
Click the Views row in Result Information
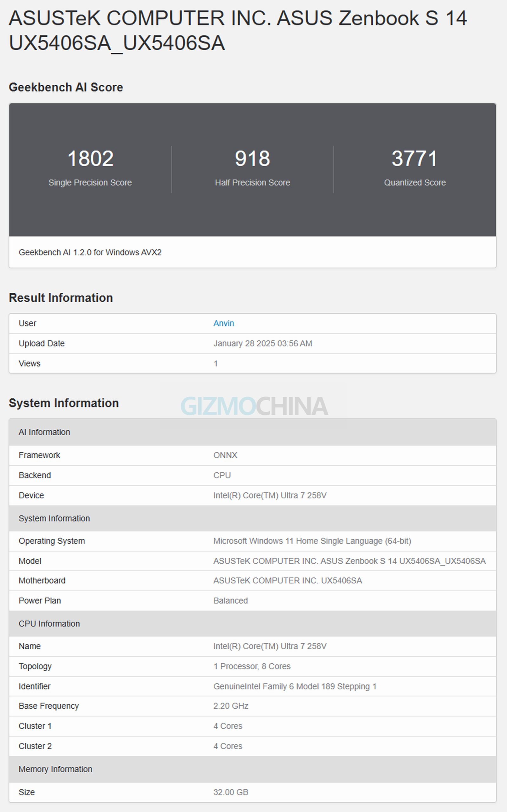29,363
